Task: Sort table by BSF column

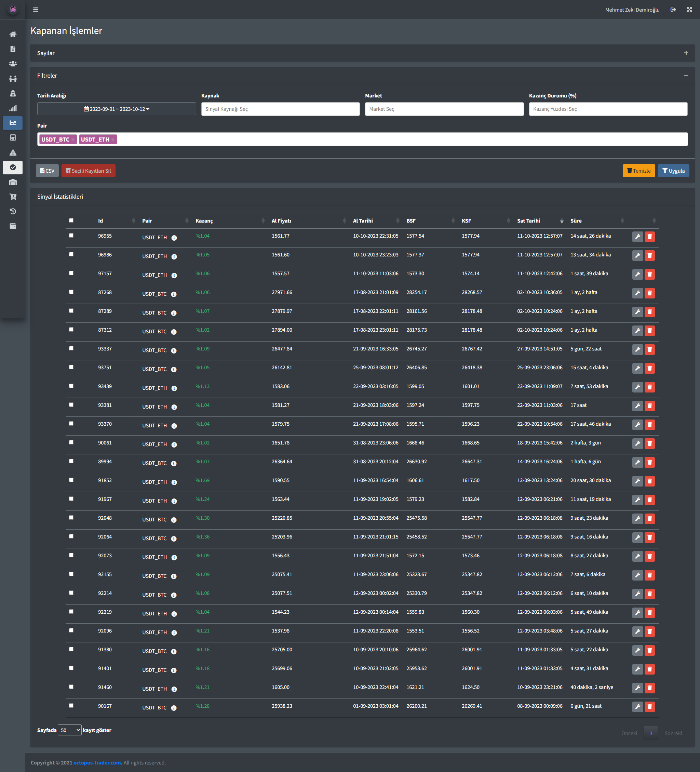Action: point(430,221)
